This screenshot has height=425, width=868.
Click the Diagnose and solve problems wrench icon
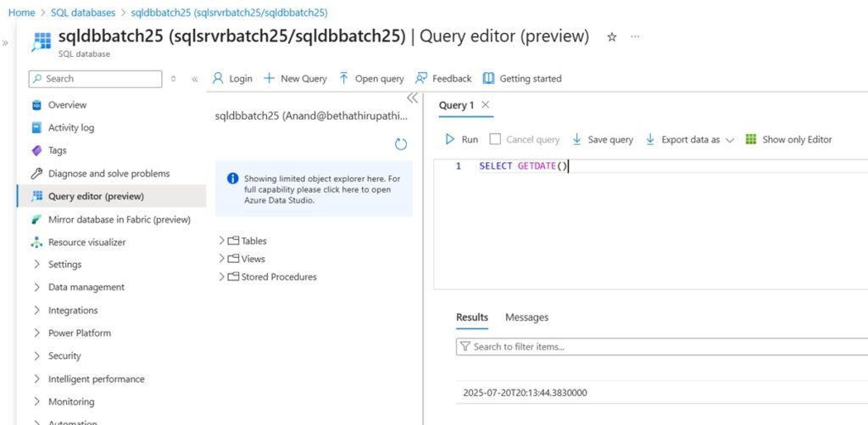36,173
